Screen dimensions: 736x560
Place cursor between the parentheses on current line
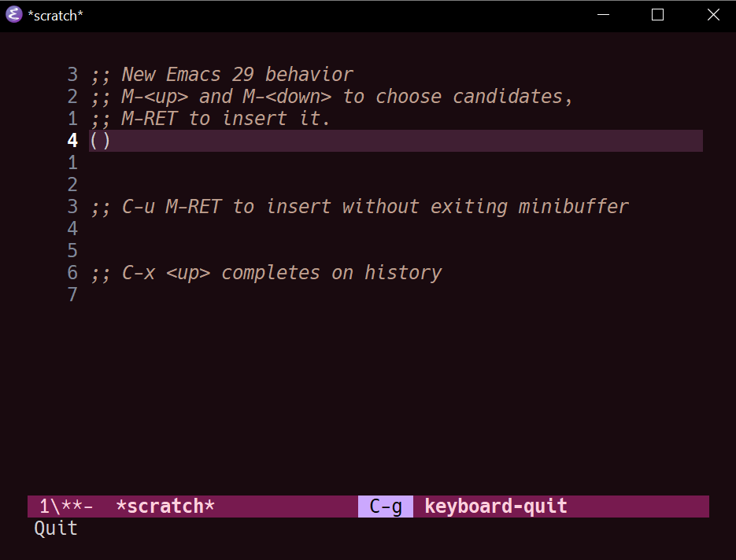100,141
